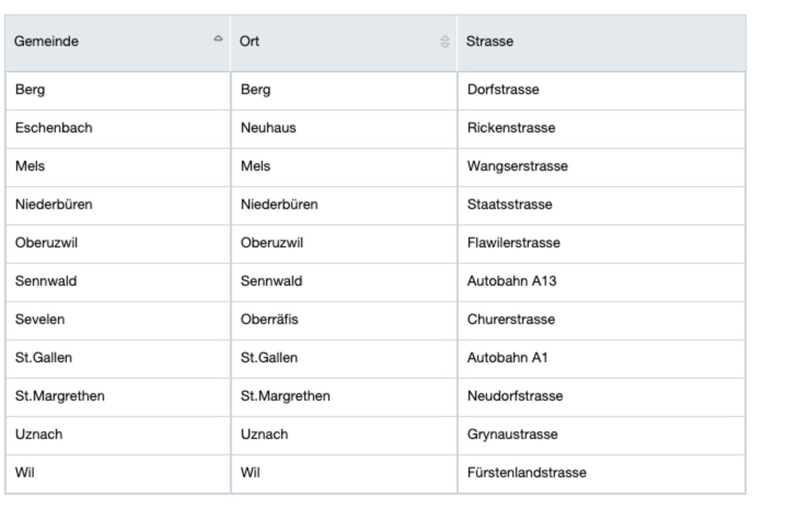Screen dimensions: 798x532
Task: Click the Autobahn A13 cell
Action: tap(511, 281)
